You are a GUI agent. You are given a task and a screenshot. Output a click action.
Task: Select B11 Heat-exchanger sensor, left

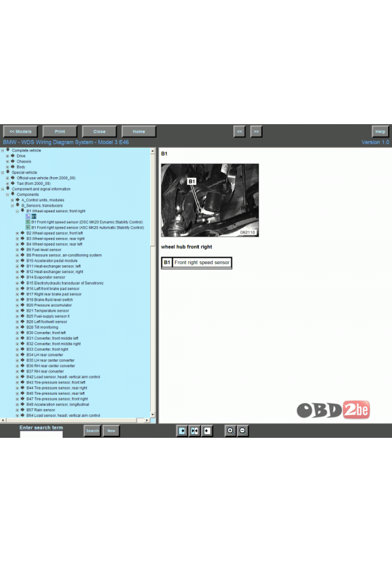54,267
